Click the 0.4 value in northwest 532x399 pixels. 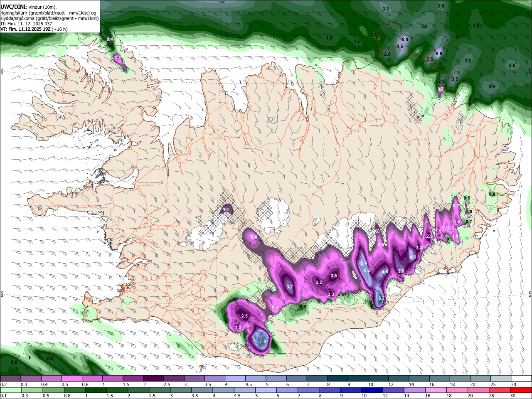click(x=110, y=39)
